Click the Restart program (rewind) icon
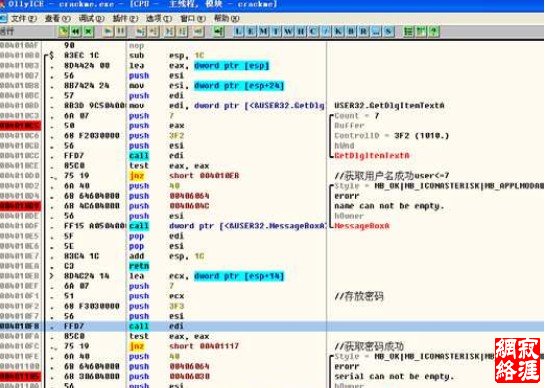This screenshot has height=388, width=545. click(x=76, y=32)
